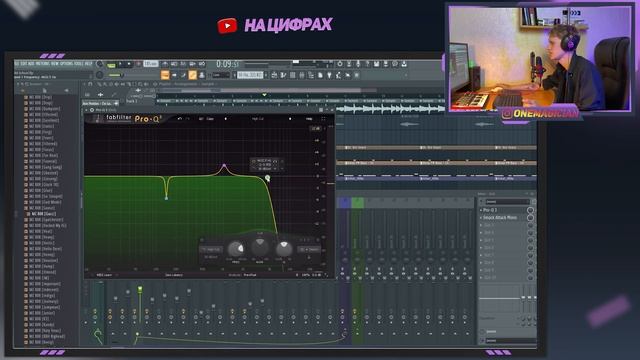Click the Record transport button

tap(138, 64)
